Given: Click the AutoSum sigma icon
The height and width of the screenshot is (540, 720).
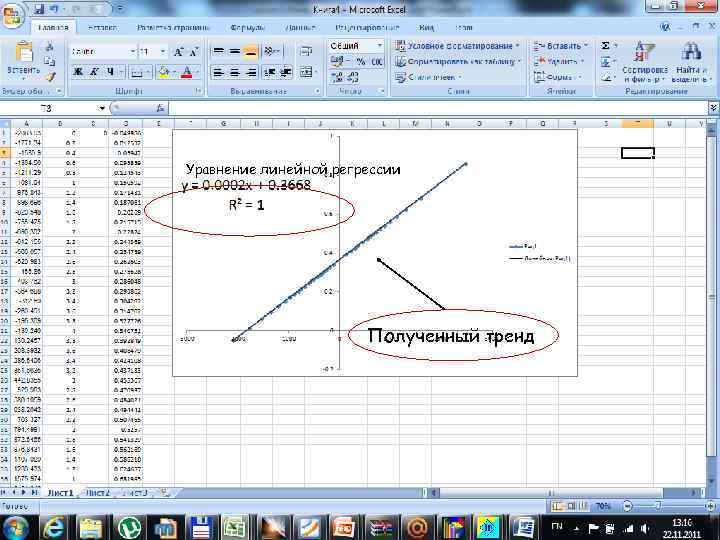Looking at the screenshot, I should [x=606, y=45].
